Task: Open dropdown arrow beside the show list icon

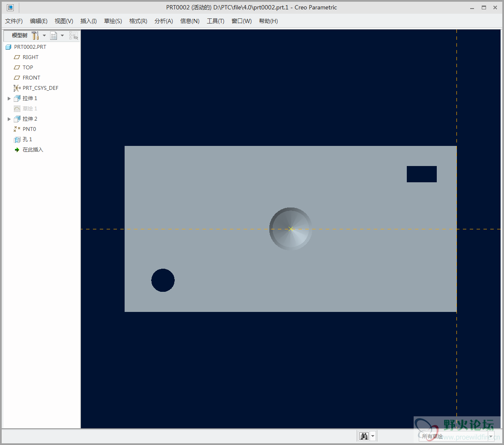Action: (63, 36)
